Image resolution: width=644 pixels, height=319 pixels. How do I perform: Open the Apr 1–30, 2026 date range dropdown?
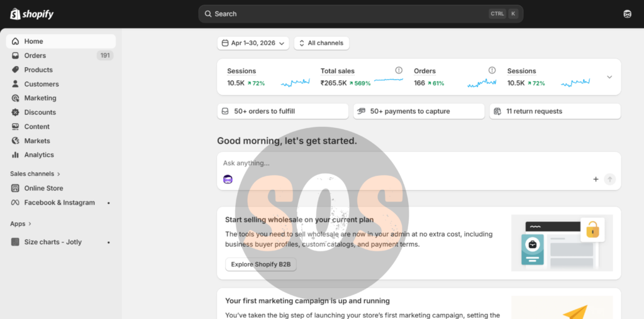pyautogui.click(x=253, y=43)
